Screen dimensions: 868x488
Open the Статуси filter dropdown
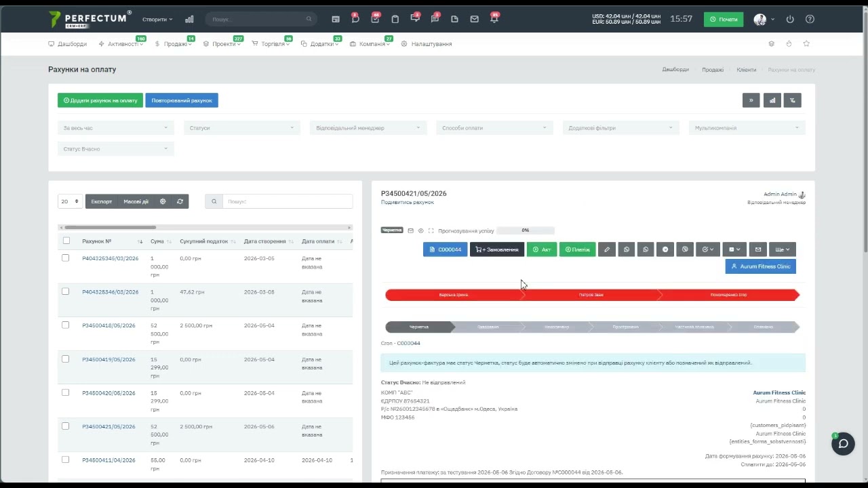pyautogui.click(x=242, y=127)
